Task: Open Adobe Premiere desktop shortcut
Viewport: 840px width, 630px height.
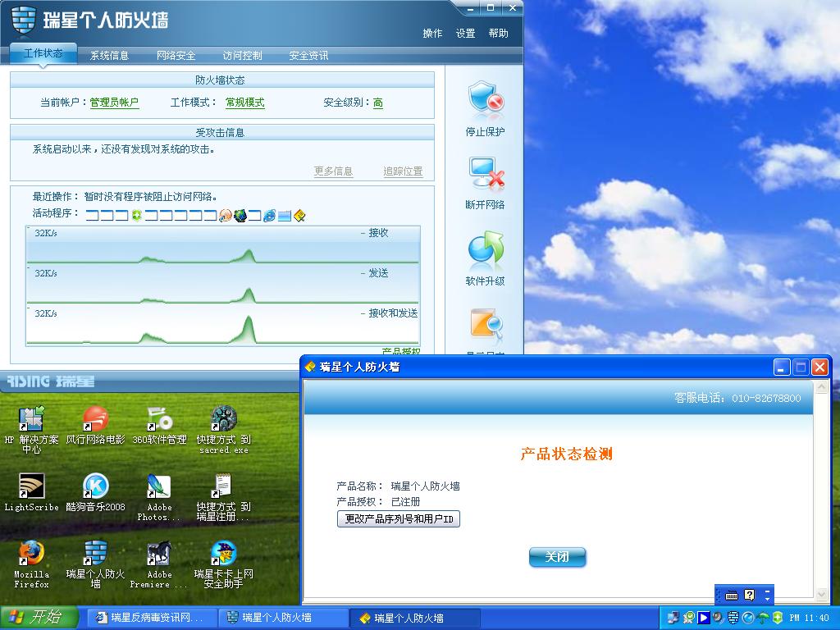Action: click(x=159, y=554)
